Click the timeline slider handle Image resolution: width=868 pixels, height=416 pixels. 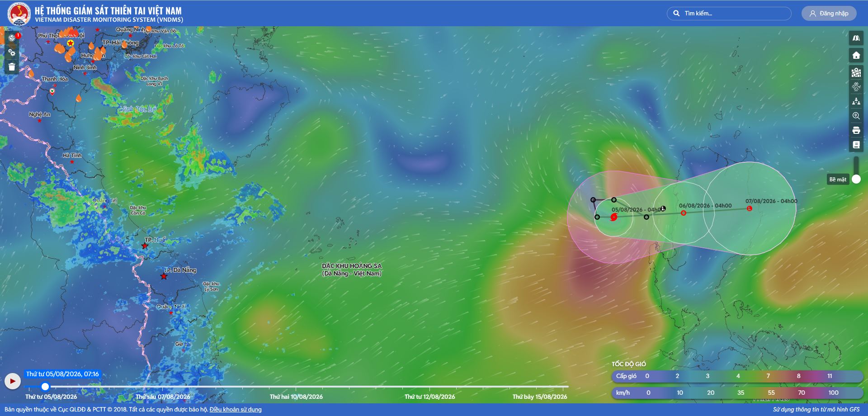coord(45,387)
